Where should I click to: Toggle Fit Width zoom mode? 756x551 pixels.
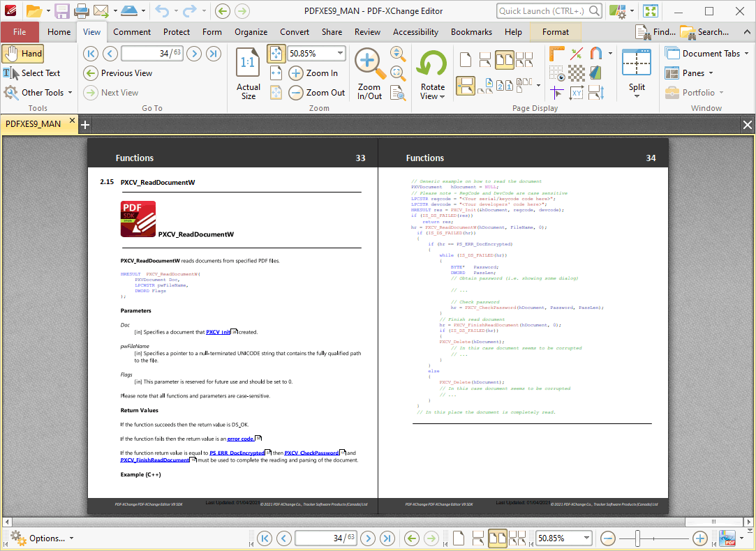(x=276, y=73)
